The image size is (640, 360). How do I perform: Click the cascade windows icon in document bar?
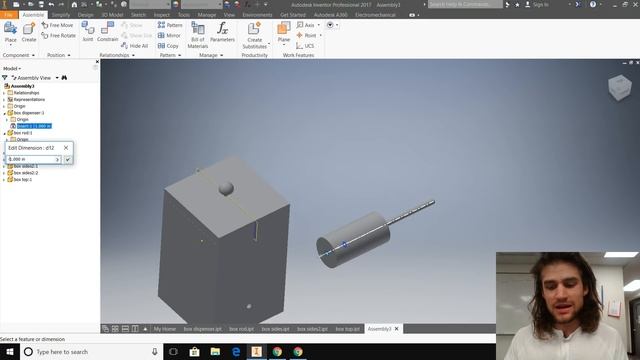[x=105, y=329]
